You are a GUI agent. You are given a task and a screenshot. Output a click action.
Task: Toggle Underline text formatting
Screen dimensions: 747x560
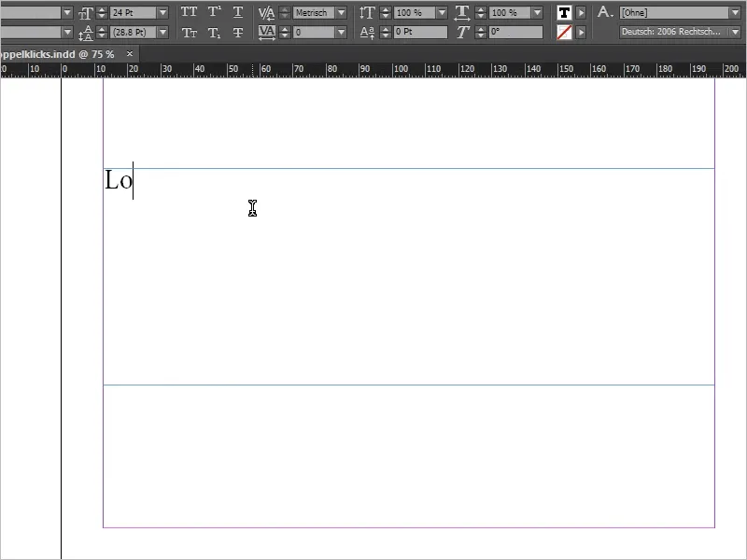238,12
